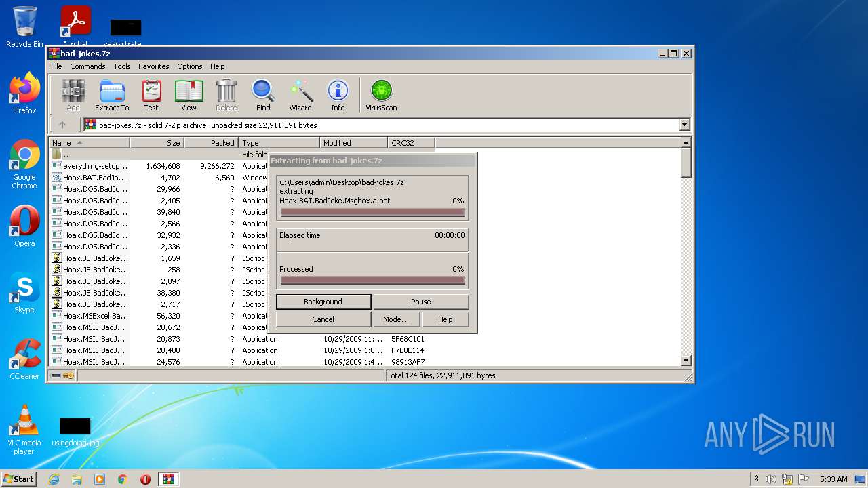This screenshot has height=488, width=868.
Task: Click the Test archive icon
Action: [151, 96]
